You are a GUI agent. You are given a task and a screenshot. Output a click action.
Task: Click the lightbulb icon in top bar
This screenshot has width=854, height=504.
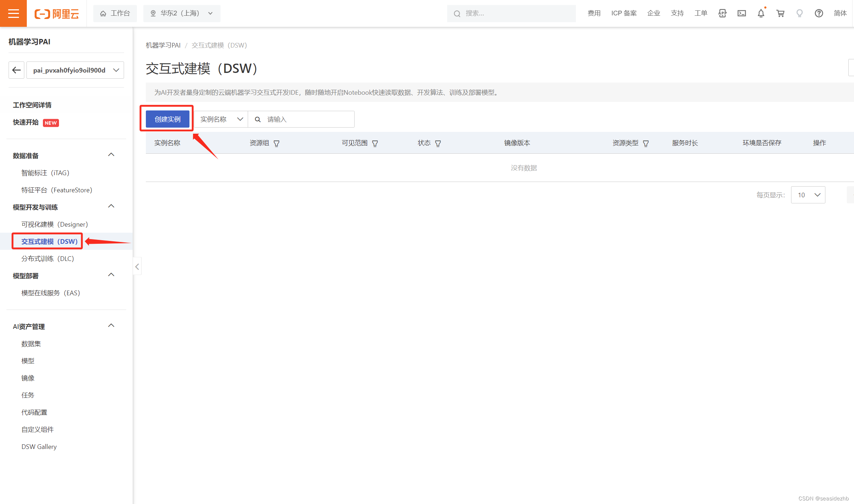tap(799, 13)
